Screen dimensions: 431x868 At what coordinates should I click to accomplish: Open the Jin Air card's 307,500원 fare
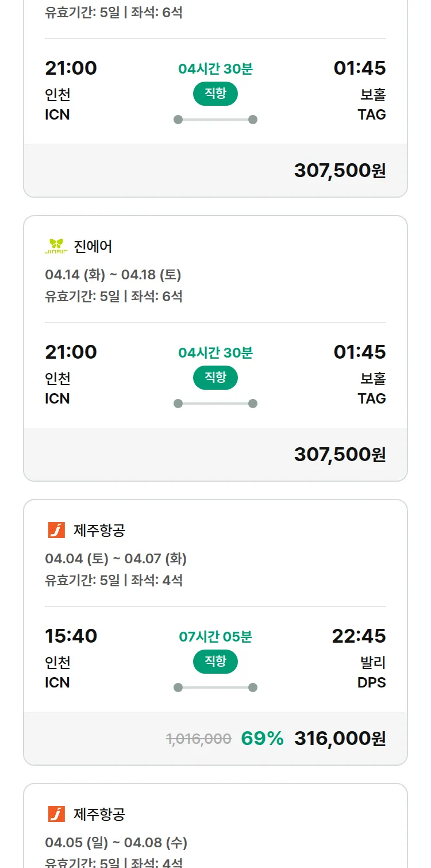point(340,455)
